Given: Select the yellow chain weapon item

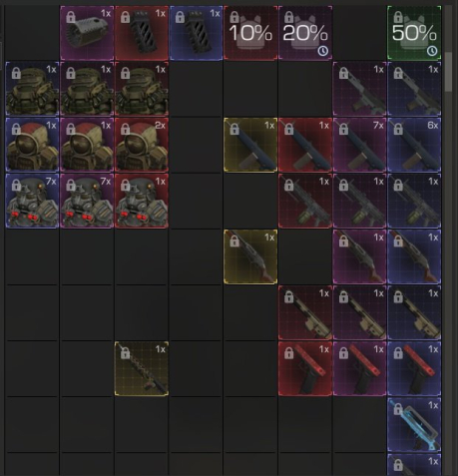Looking at the screenshot, I should (x=142, y=369).
